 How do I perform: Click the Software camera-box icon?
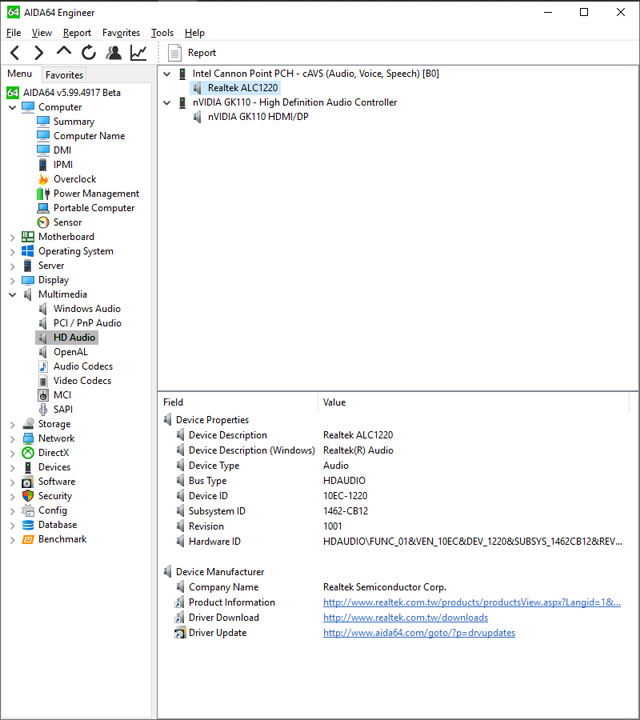(x=28, y=482)
